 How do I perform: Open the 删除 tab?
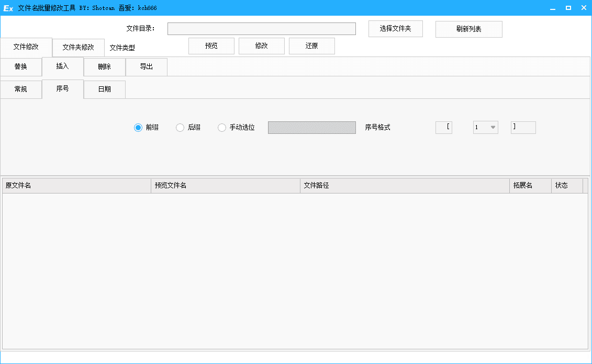click(x=105, y=67)
